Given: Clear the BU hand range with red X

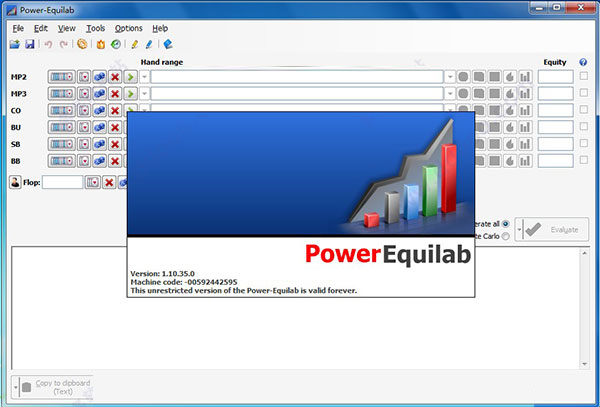Looking at the screenshot, I should (115, 127).
